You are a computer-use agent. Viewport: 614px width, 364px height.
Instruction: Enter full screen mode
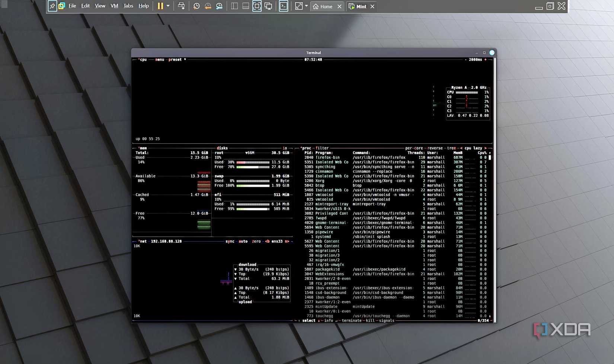click(257, 6)
